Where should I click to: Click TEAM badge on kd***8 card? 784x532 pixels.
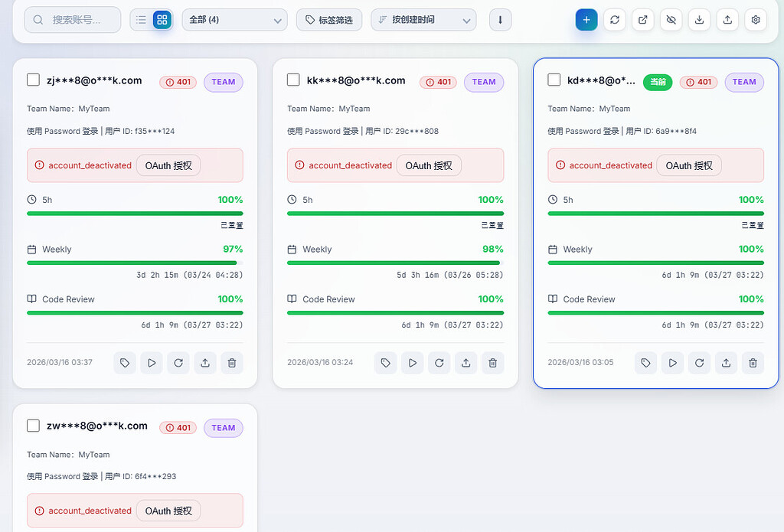point(744,82)
